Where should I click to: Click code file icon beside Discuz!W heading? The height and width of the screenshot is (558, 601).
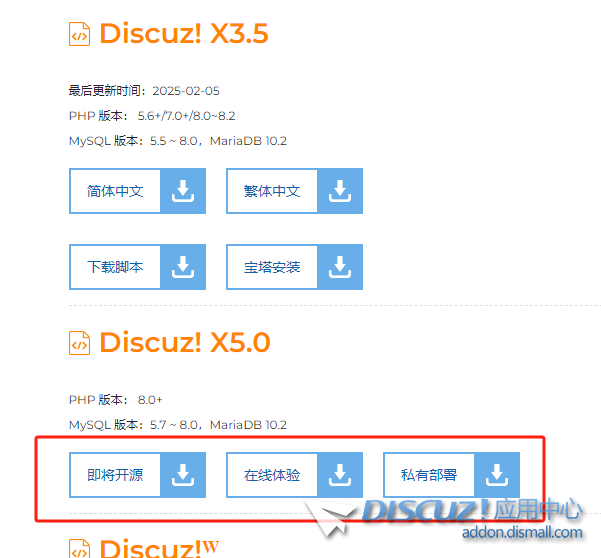tap(79, 549)
